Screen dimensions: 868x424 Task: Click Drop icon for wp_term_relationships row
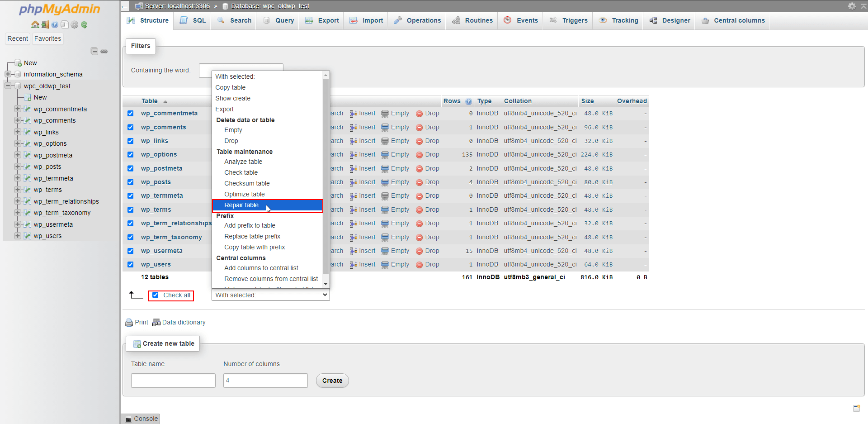(419, 224)
